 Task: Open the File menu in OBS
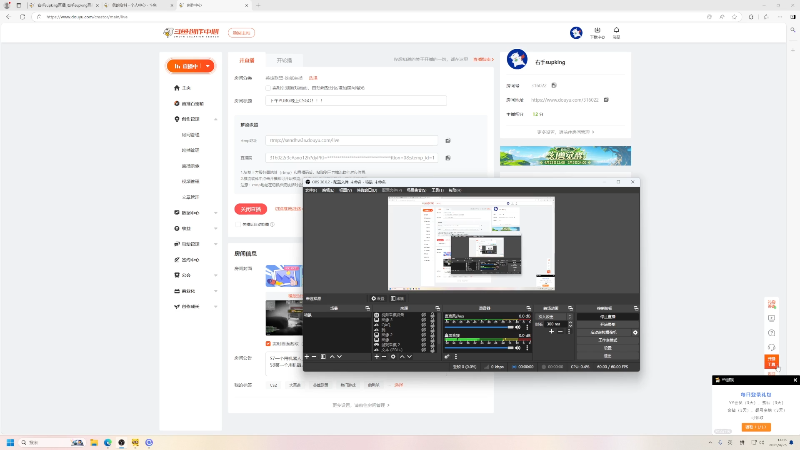pos(311,190)
